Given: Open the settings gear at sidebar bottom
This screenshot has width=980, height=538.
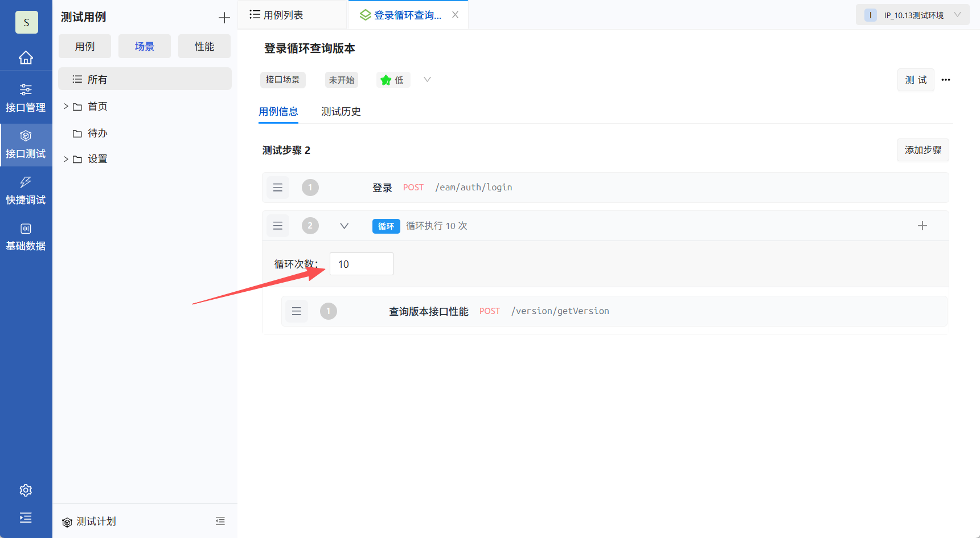Looking at the screenshot, I should pyautogui.click(x=26, y=490).
